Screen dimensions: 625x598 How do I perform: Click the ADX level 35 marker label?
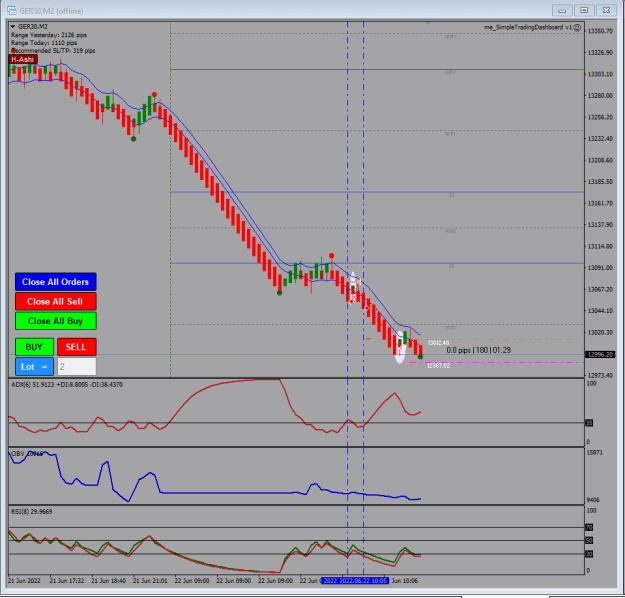pyautogui.click(x=589, y=423)
